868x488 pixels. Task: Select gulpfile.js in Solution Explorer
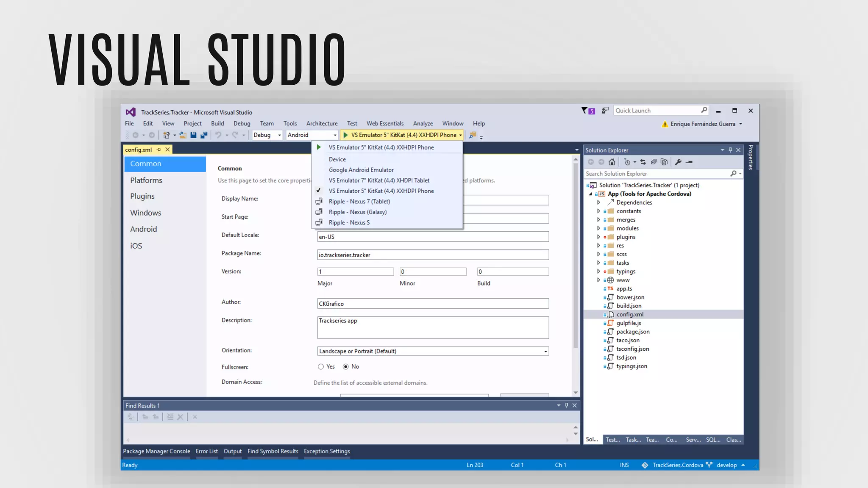[629, 323]
